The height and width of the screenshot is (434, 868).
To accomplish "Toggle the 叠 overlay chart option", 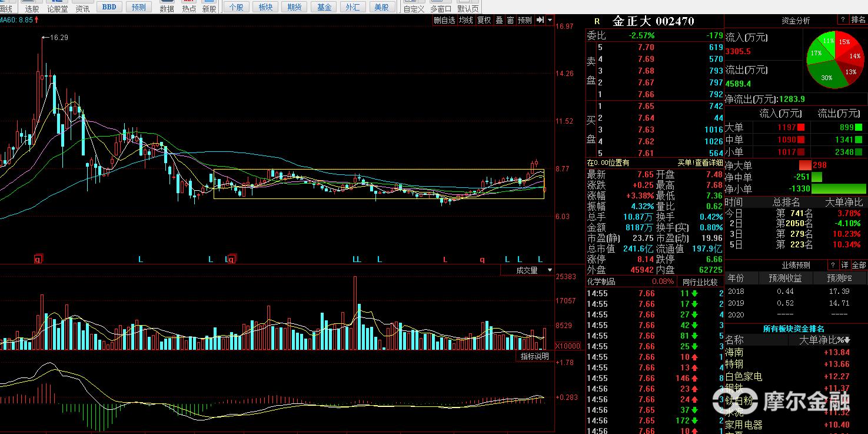I will pos(499,20).
